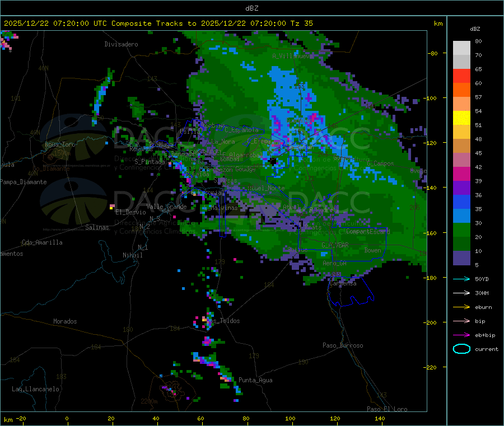Viewport: 504px width, 426px height.
Task: Click the 'Cda_Amarilla' map label
Action: [x=42, y=242]
